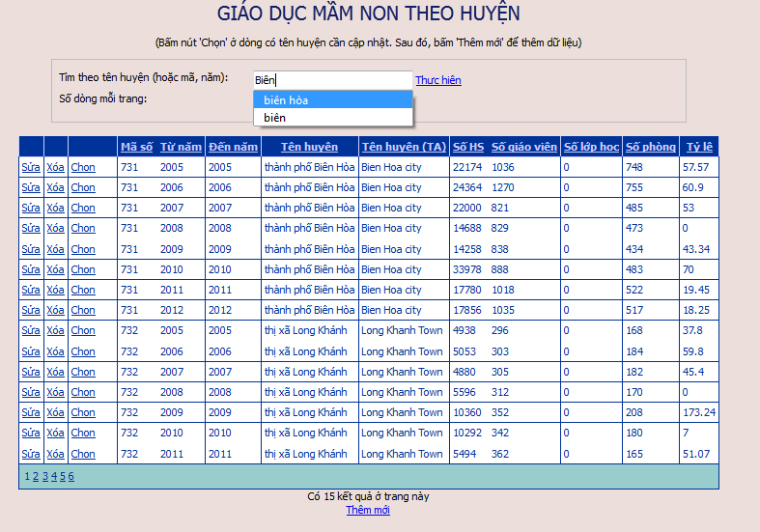Click the 'Tìm theo tên huyện' label

(x=144, y=77)
